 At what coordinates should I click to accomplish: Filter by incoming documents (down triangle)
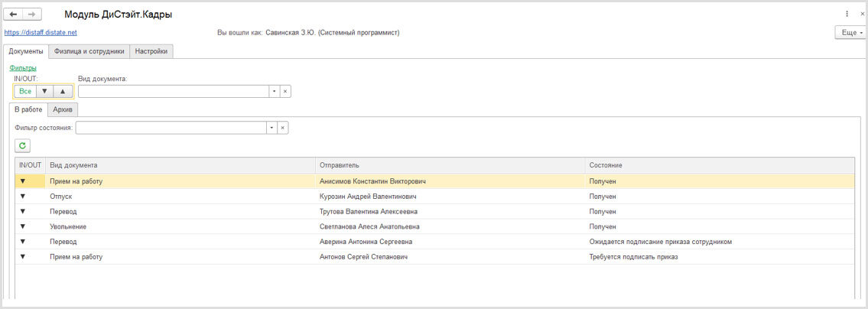[x=45, y=91]
